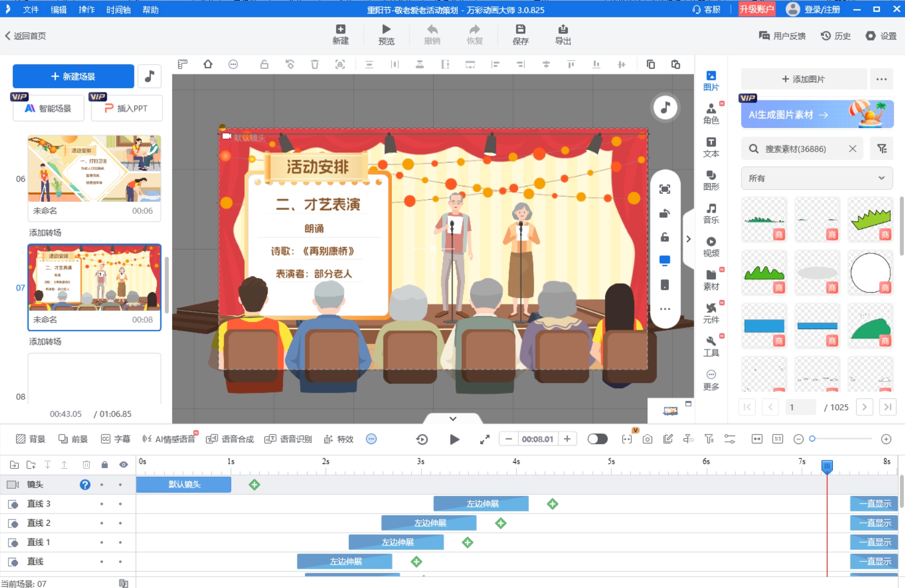Open the more options bubble in the timeline toolbar
Viewport: 905px width, 588px height.
click(x=371, y=439)
